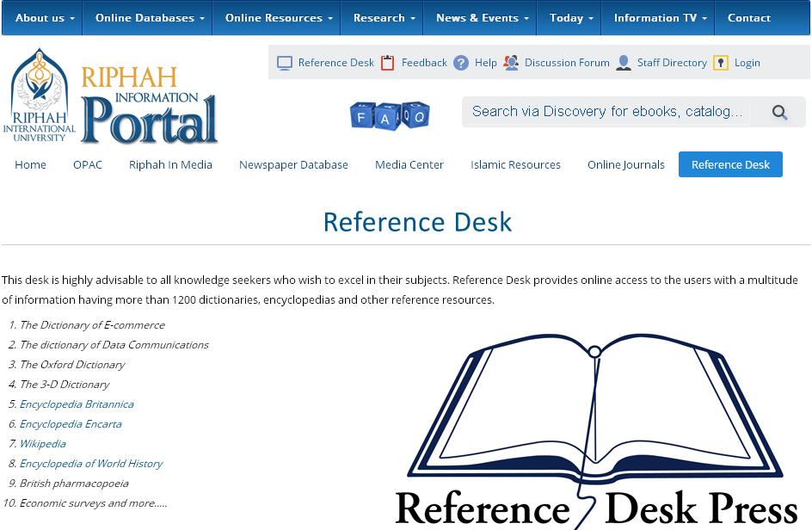Click 'The dictionary of Data Communications' item

coord(114,344)
